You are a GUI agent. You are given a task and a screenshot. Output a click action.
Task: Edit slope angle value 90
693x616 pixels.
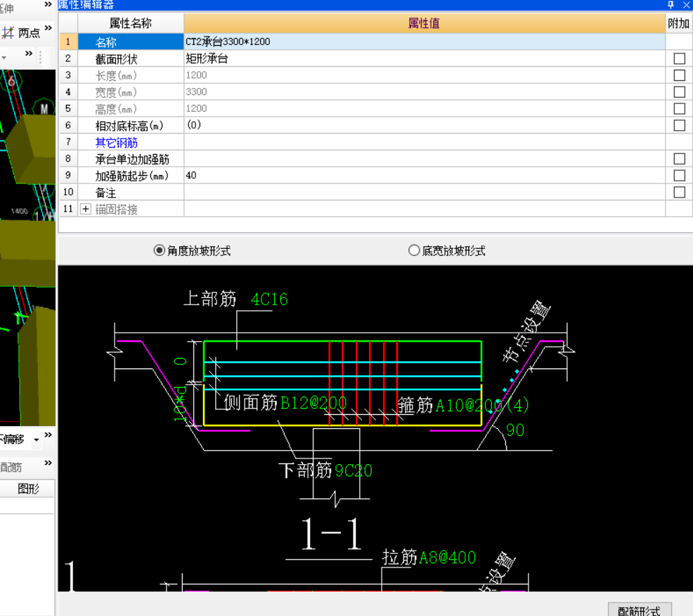[x=515, y=430]
